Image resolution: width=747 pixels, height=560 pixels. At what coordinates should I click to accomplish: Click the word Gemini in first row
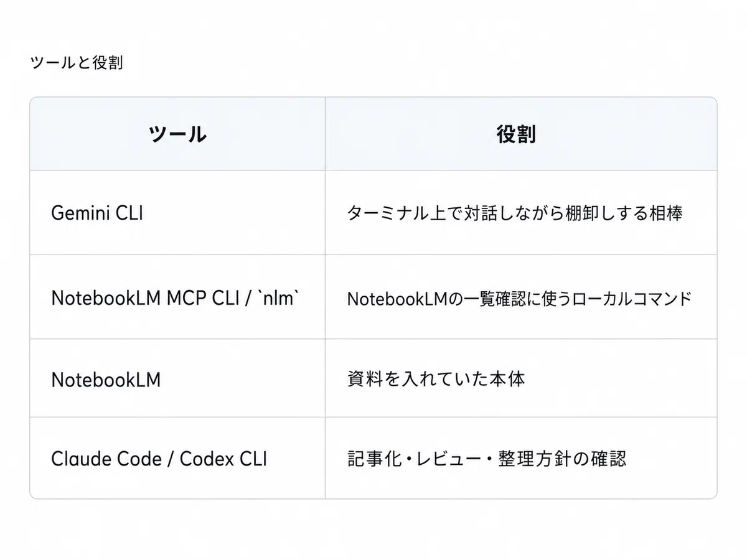80,213
